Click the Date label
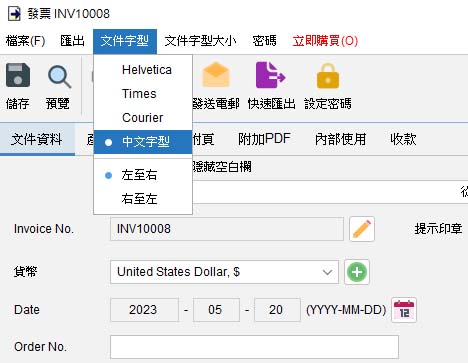The width and height of the screenshot is (468, 363). [27, 310]
